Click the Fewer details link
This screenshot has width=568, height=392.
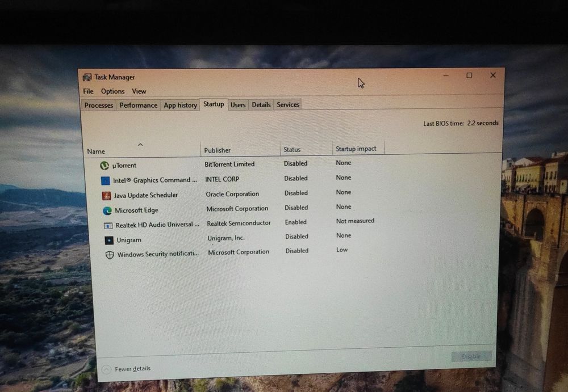tap(132, 369)
